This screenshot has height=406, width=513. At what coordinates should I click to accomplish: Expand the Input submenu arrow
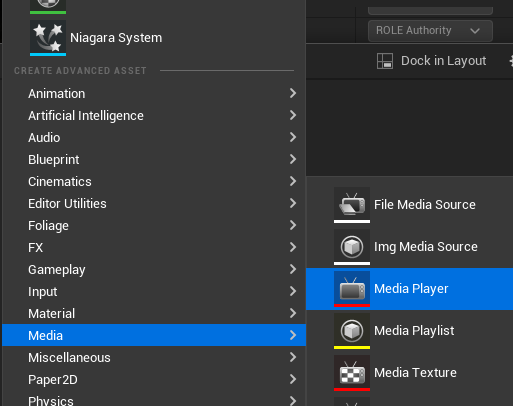pos(293,291)
